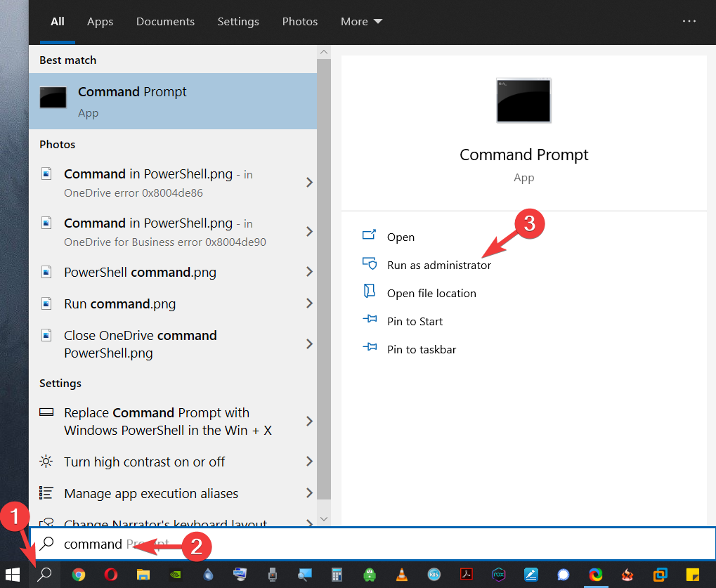Viewport: 716px width, 588px height.
Task: Open the Windows Start button
Action: click(13, 575)
